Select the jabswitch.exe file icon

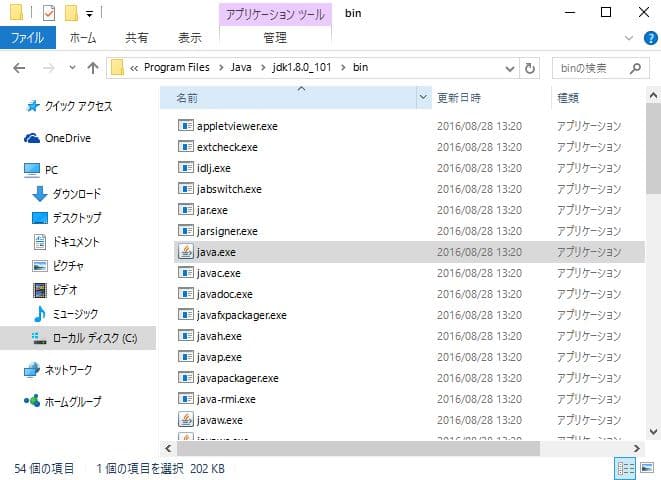pos(185,189)
